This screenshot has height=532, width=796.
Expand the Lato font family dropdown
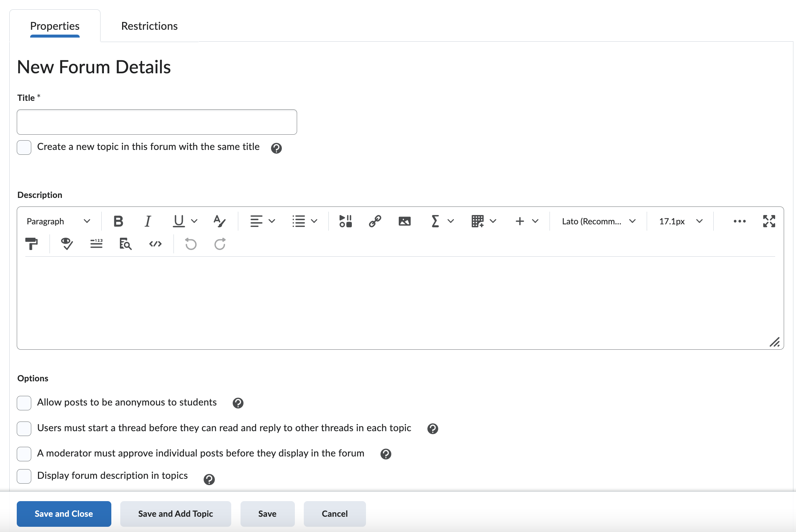pos(598,221)
